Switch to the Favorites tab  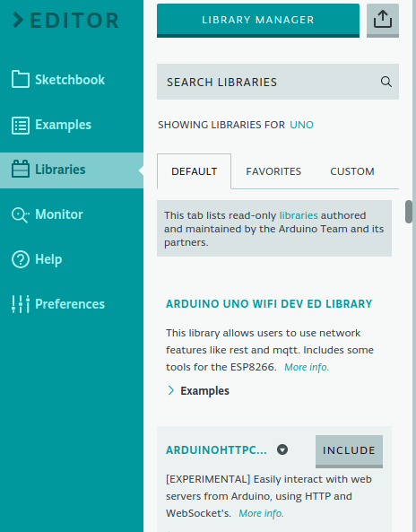tap(273, 171)
